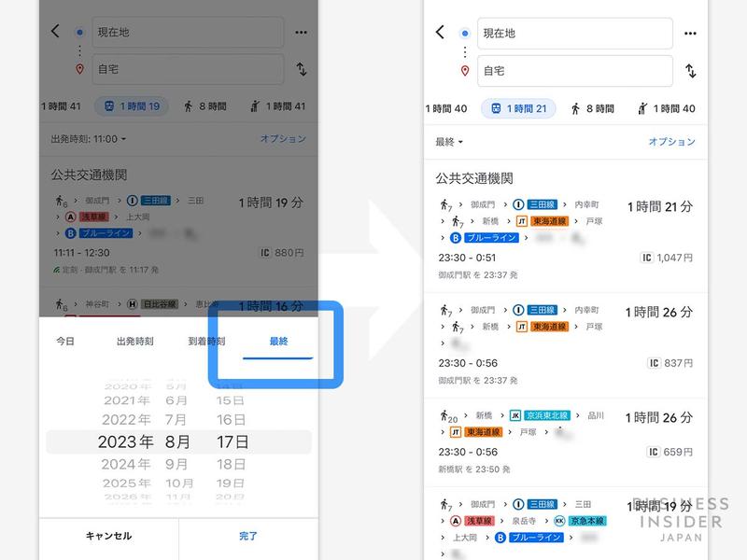747x560 pixels.
Task: Choose walking mode 8時間 on the right screen
Action: [593, 108]
